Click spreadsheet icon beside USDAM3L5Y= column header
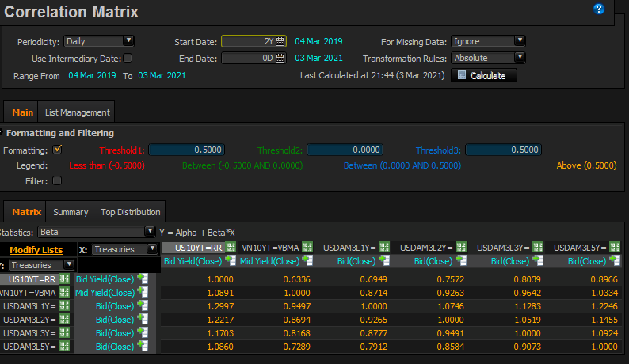 [x=615, y=248]
